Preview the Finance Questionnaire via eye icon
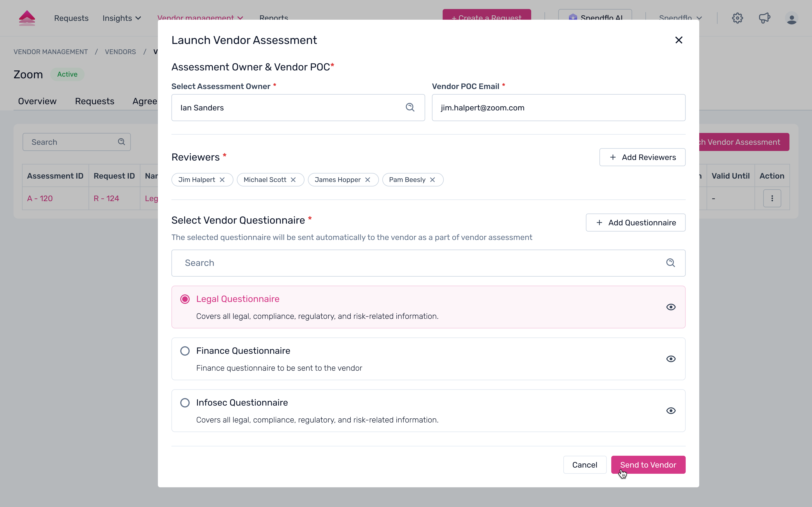This screenshot has width=812, height=507. click(x=671, y=359)
